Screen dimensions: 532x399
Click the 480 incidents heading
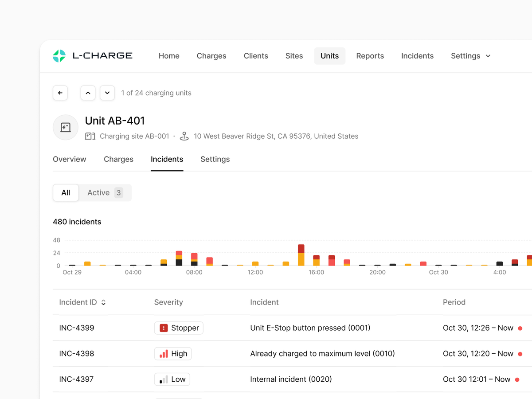77,222
